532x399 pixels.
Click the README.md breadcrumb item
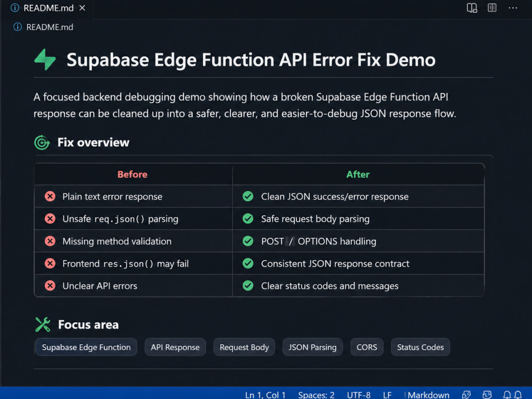point(49,27)
